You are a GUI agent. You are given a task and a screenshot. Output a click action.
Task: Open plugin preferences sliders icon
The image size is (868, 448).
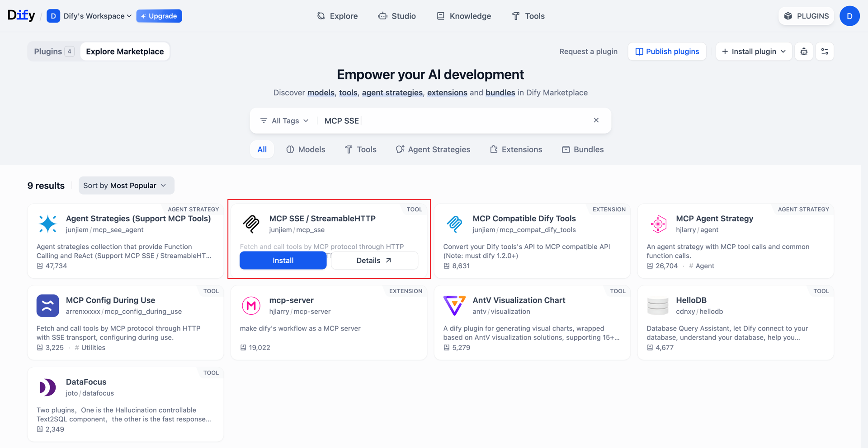825,51
